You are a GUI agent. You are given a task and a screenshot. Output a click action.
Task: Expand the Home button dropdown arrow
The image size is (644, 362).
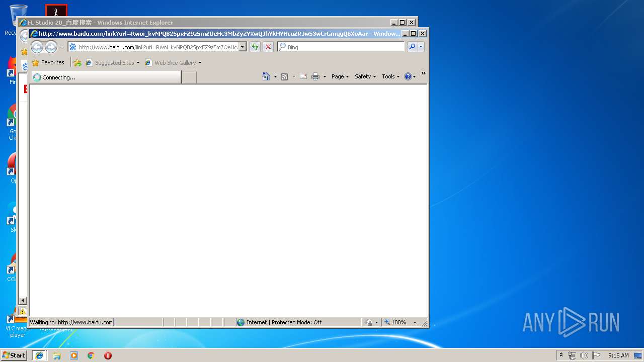(x=275, y=76)
